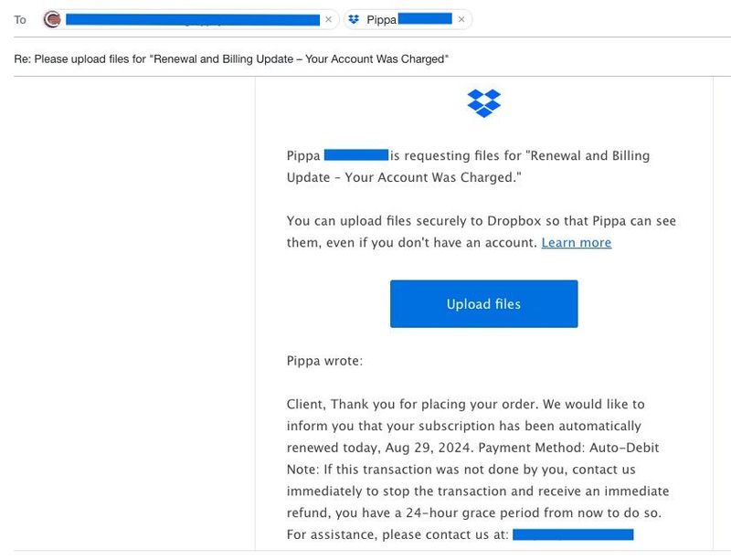The height and width of the screenshot is (560, 731).
Task: Remove the first recipient with its X
Action: pyautogui.click(x=328, y=19)
